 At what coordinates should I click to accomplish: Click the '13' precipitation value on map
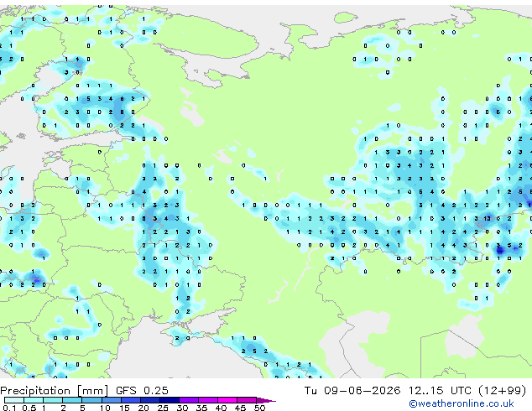(x=487, y=218)
